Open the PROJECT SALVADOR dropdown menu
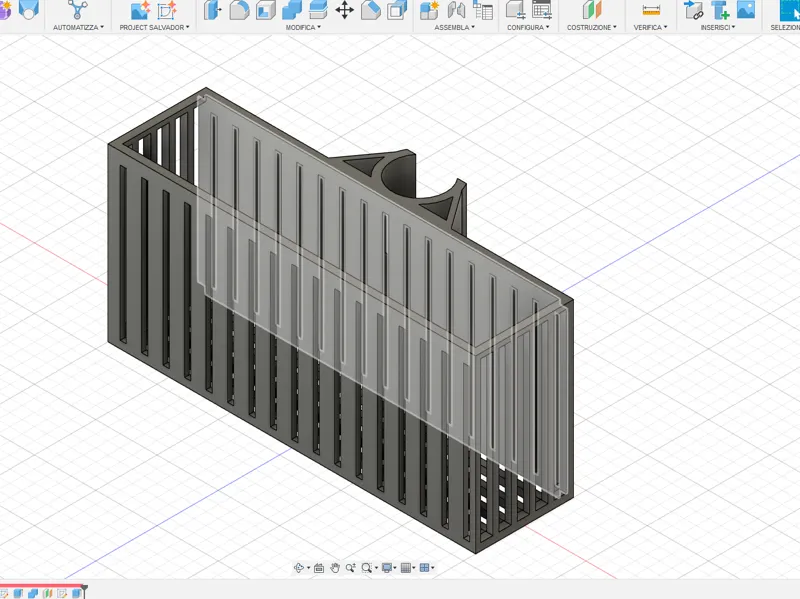Image resolution: width=800 pixels, height=599 pixels. (x=154, y=27)
